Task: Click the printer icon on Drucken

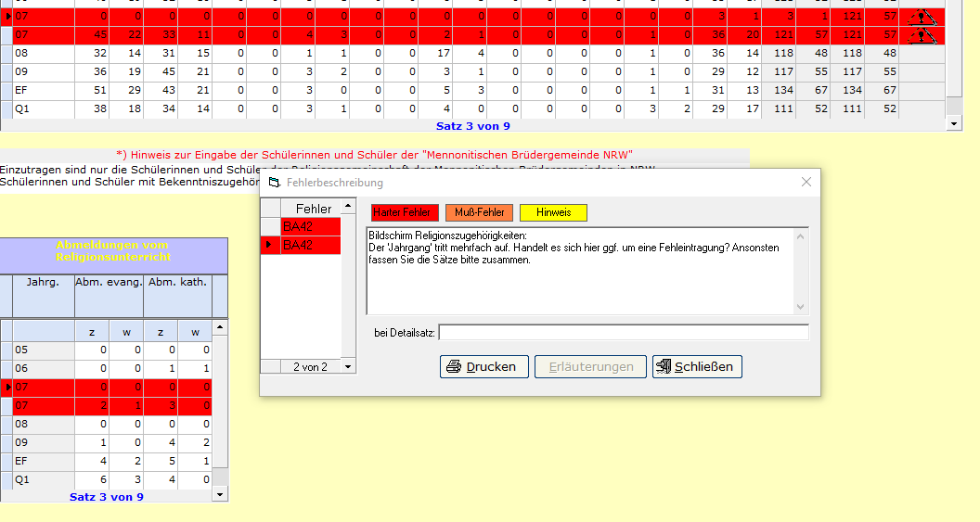Action: tap(454, 366)
